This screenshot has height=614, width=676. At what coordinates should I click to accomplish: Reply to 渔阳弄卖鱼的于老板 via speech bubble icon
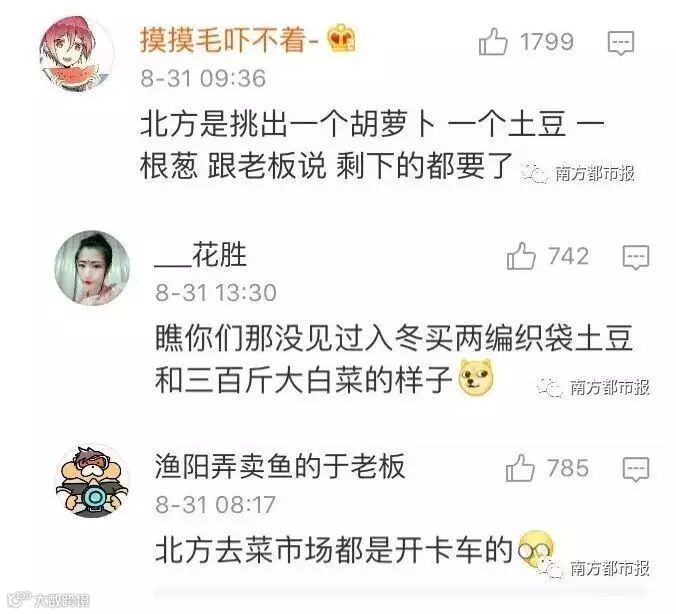coord(636,469)
